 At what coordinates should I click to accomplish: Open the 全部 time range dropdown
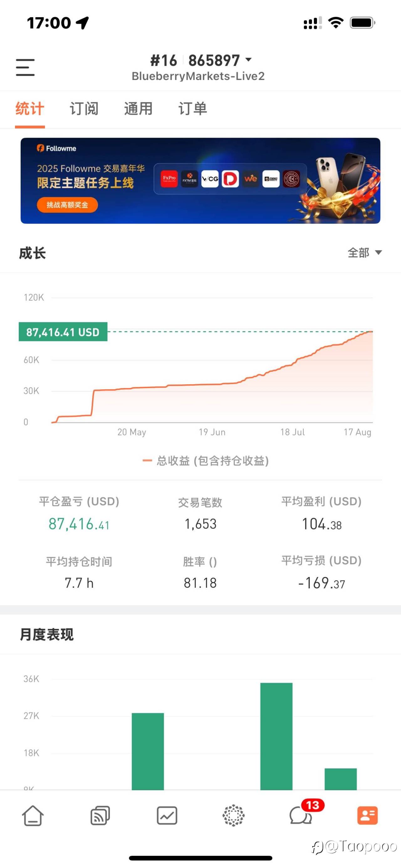click(x=365, y=252)
